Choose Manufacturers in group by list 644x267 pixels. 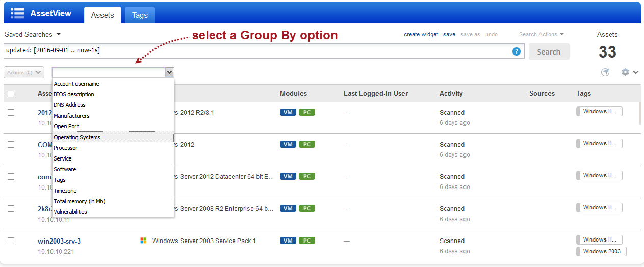pyautogui.click(x=113, y=116)
